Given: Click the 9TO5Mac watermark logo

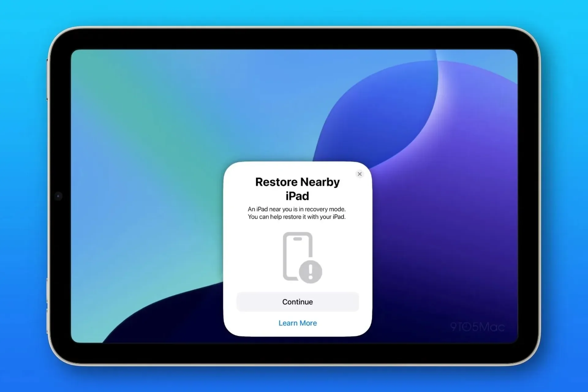Looking at the screenshot, I should point(477,327).
